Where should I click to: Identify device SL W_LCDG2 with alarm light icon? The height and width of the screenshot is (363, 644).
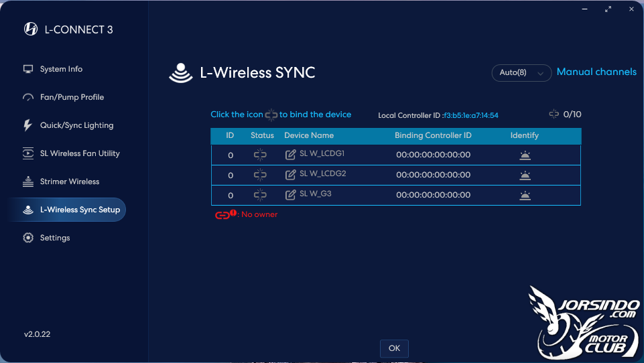tap(525, 175)
